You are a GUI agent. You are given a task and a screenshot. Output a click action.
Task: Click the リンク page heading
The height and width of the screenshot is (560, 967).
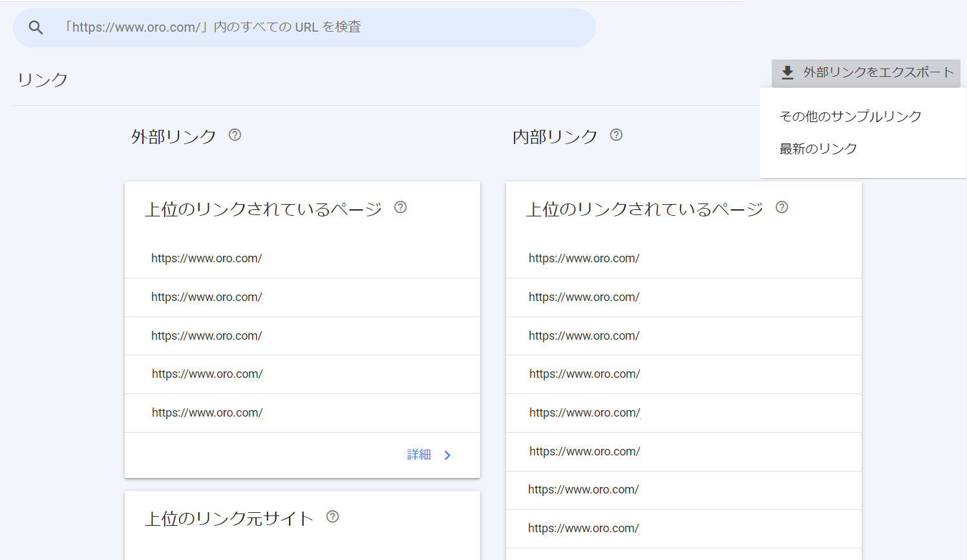(x=41, y=80)
